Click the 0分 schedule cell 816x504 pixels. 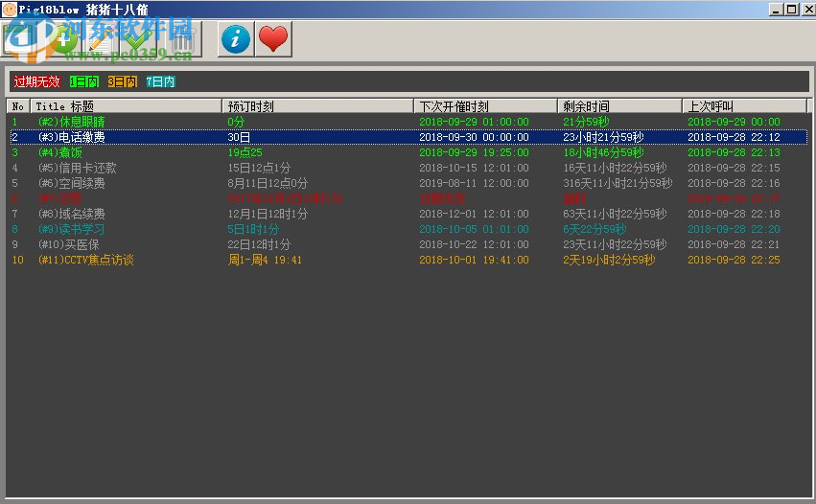(x=236, y=122)
